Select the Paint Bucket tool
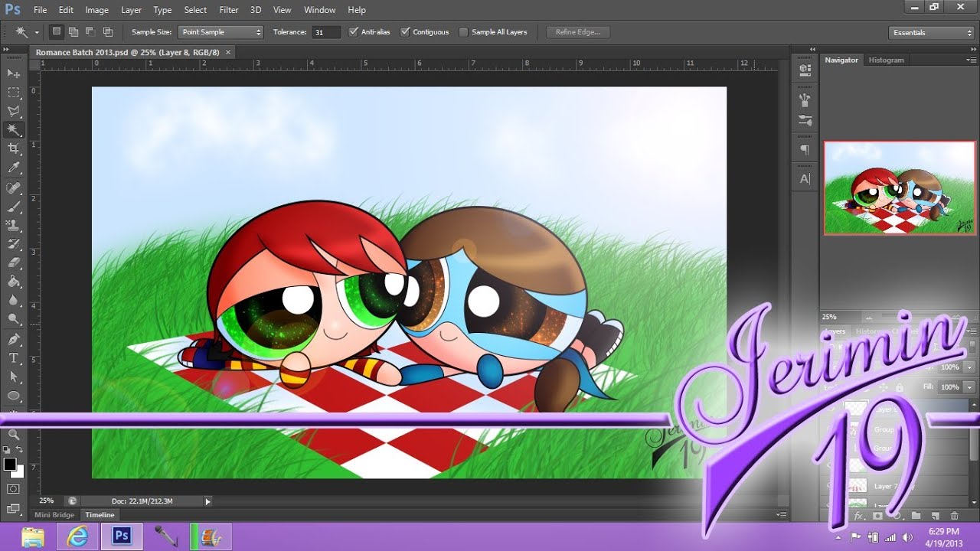This screenshot has height=551, width=980. (x=14, y=282)
